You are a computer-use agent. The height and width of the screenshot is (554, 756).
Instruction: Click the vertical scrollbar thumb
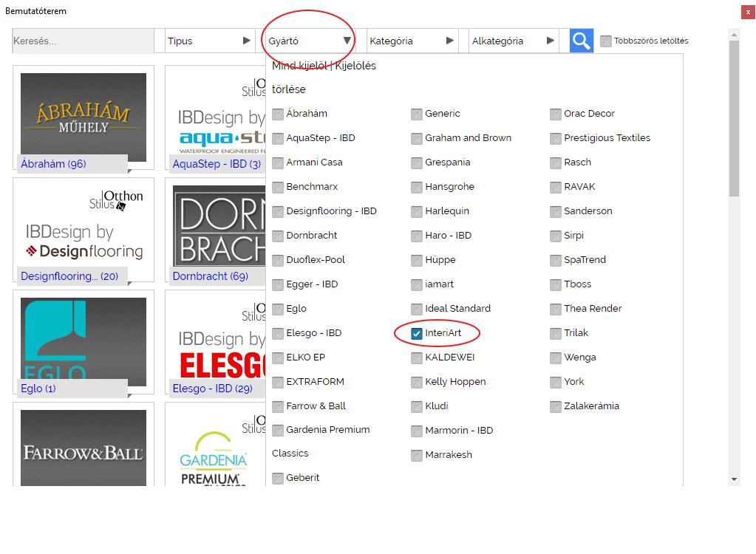click(734, 118)
